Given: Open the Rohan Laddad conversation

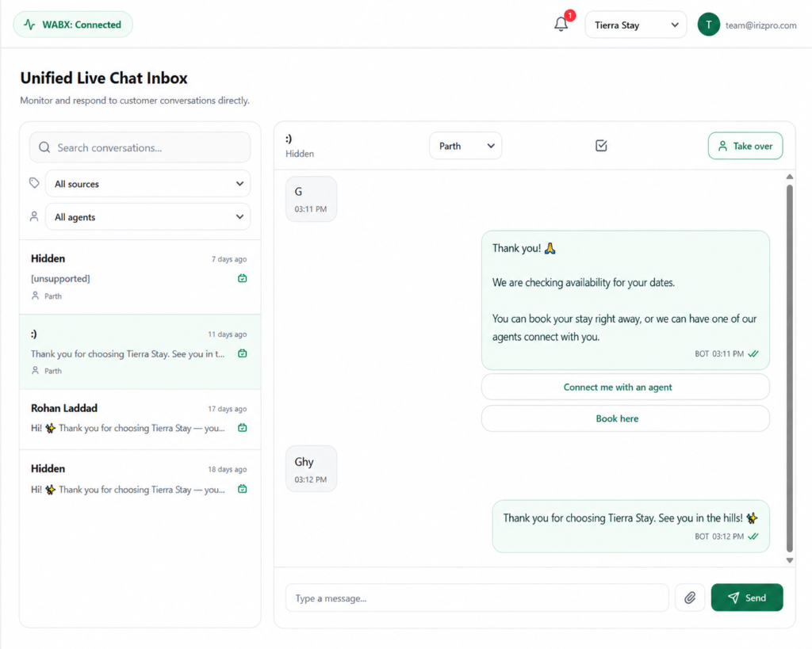Looking at the screenshot, I should [x=140, y=418].
